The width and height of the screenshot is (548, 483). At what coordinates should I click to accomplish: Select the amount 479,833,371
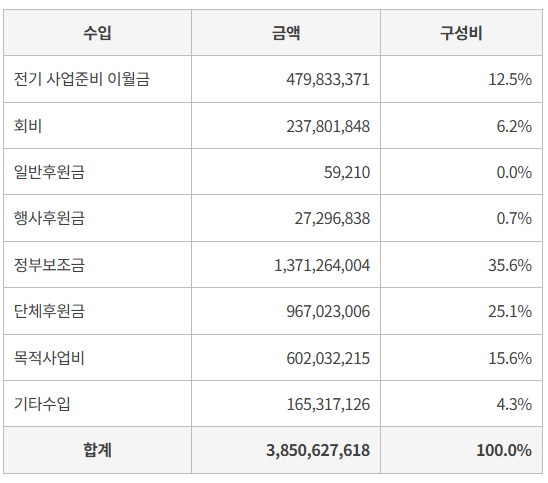pos(328,79)
